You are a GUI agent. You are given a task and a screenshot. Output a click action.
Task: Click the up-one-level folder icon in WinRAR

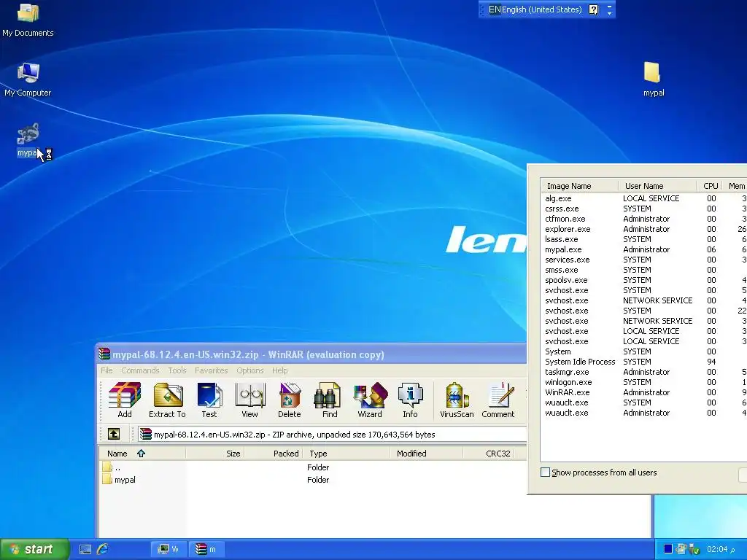(113, 434)
